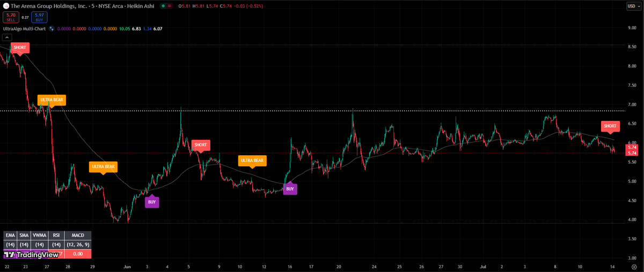The width and height of the screenshot is (644, 272).
Task: Click the SHORT signal label near May 22
Action: click(x=20, y=47)
